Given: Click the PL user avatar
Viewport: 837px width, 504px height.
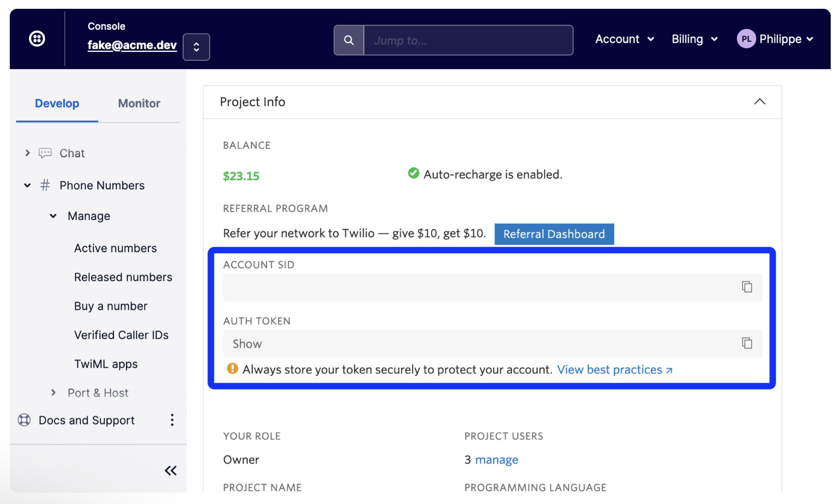Looking at the screenshot, I should pyautogui.click(x=746, y=39).
